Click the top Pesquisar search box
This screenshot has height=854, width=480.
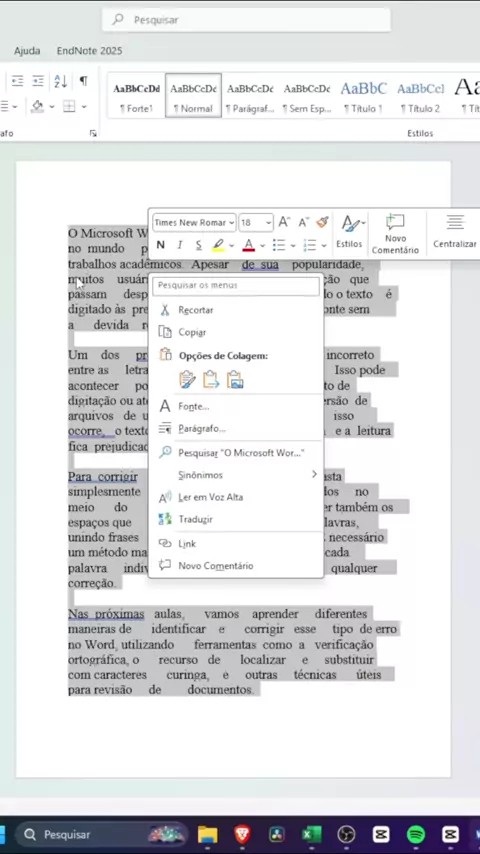pyautogui.click(x=246, y=20)
